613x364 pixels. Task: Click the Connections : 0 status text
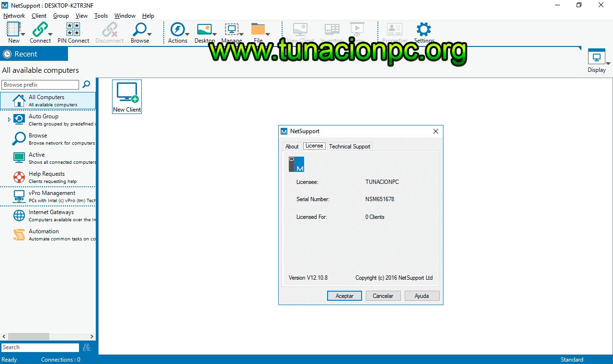point(61,360)
